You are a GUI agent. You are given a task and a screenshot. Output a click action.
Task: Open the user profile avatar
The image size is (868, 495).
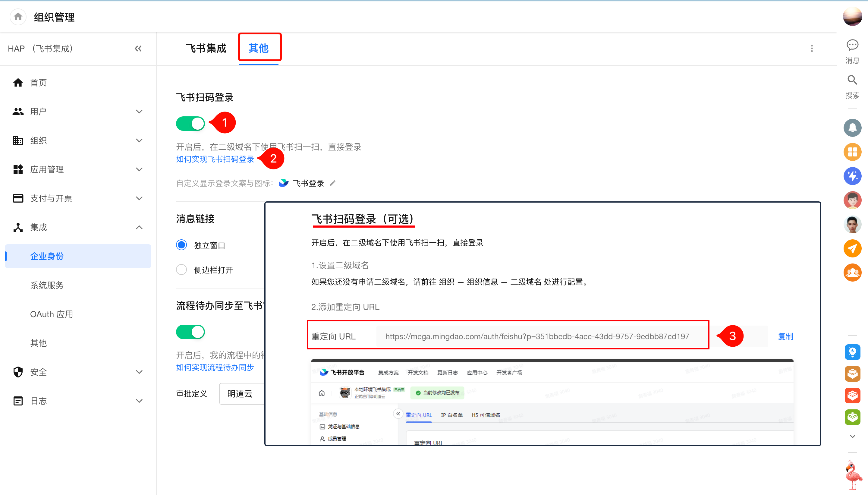point(852,16)
